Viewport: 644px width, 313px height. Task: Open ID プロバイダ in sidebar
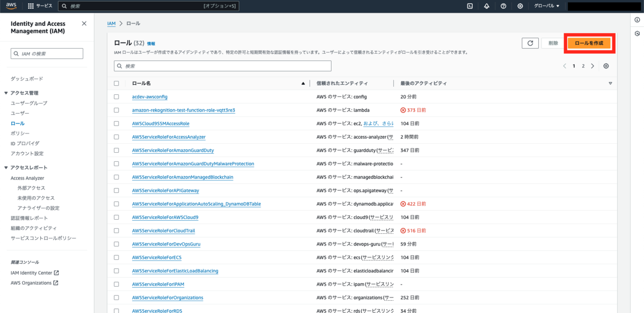(25, 144)
